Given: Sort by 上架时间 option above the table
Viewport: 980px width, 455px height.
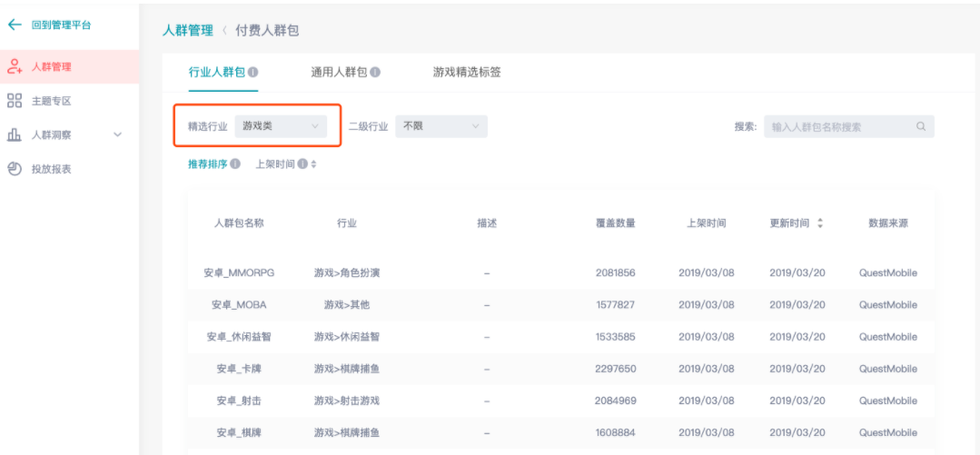Looking at the screenshot, I should point(275,164).
